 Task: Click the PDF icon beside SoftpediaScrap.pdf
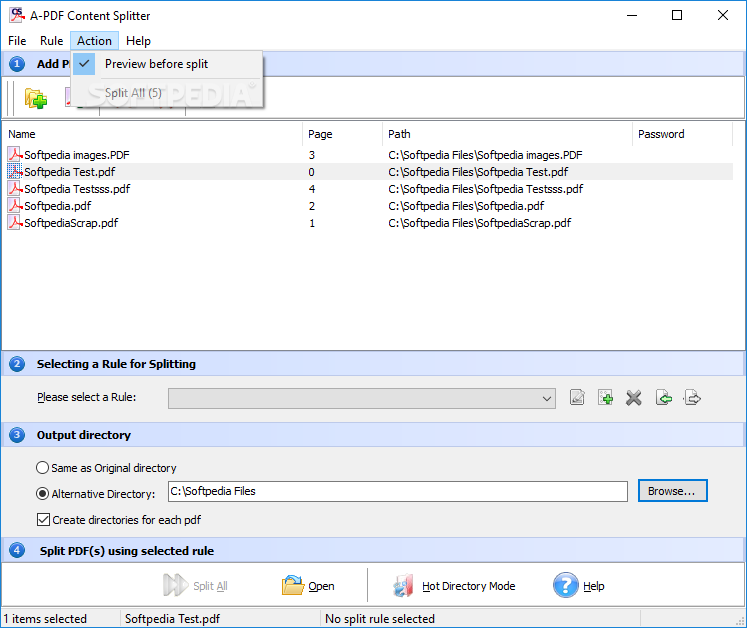pyautogui.click(x=15, y=223)
